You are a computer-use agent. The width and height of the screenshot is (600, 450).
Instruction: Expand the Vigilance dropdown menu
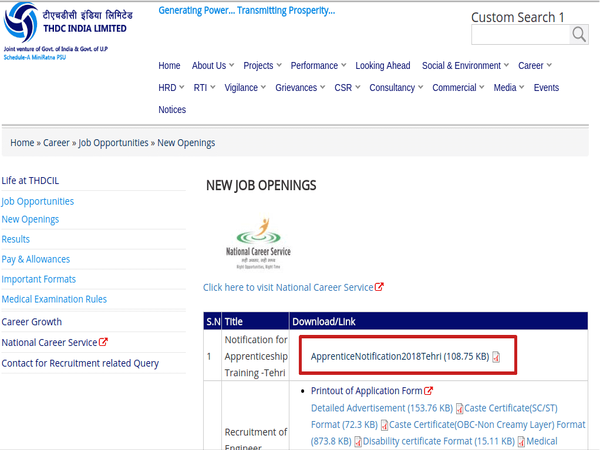[245, 88]
